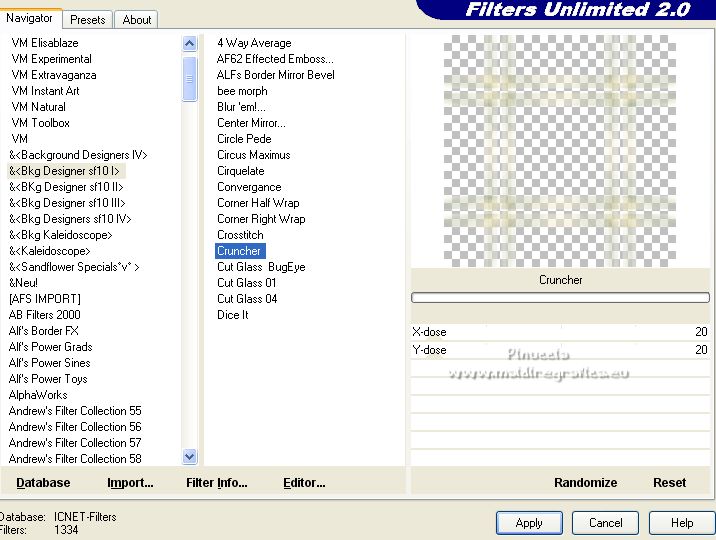Viewport: 716px width, 540px height.
Task: Select VM Toolbox category
Action: point(40,123)
